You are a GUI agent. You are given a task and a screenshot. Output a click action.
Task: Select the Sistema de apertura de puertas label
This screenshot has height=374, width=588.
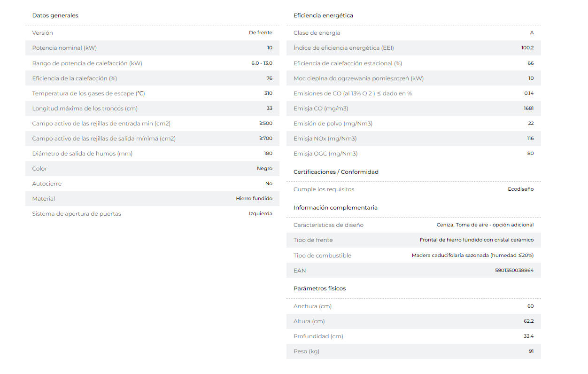tap(77, 214)
